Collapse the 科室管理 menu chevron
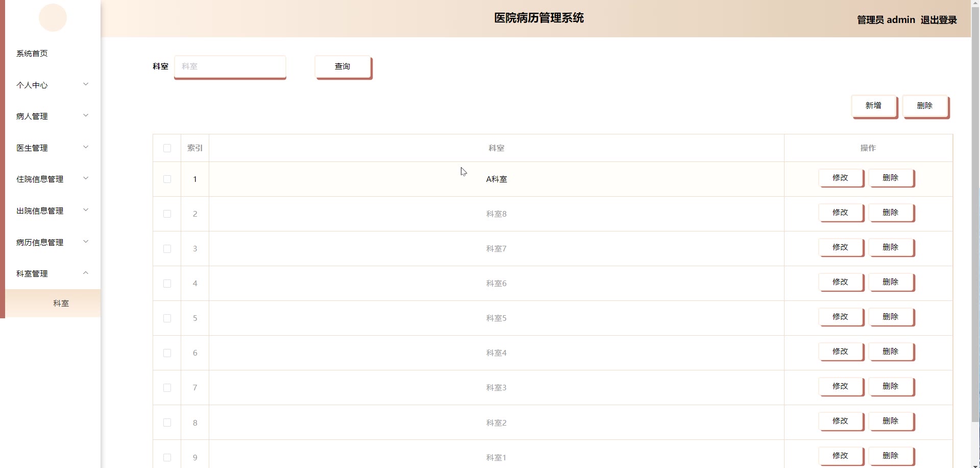 [x=86, y=273]
